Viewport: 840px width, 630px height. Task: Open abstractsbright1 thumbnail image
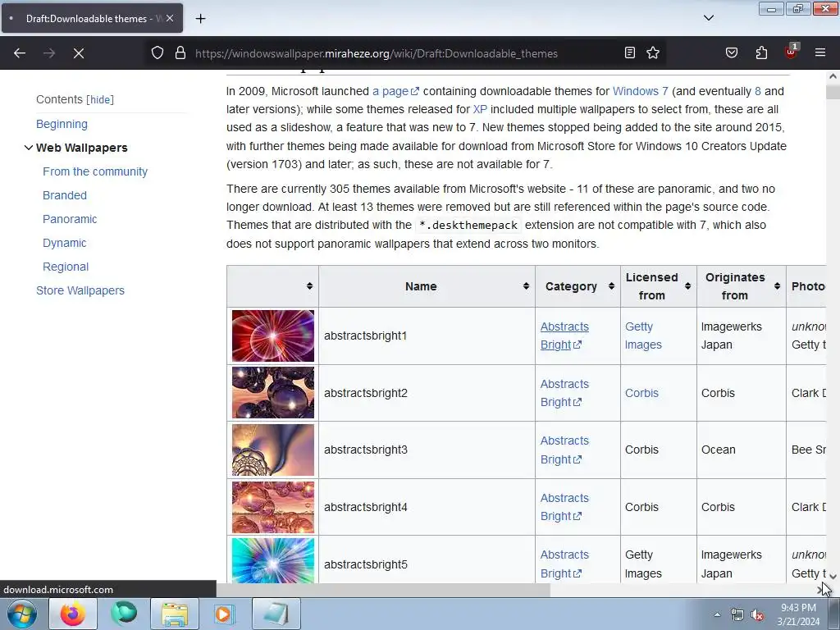[x=272, y=336]
